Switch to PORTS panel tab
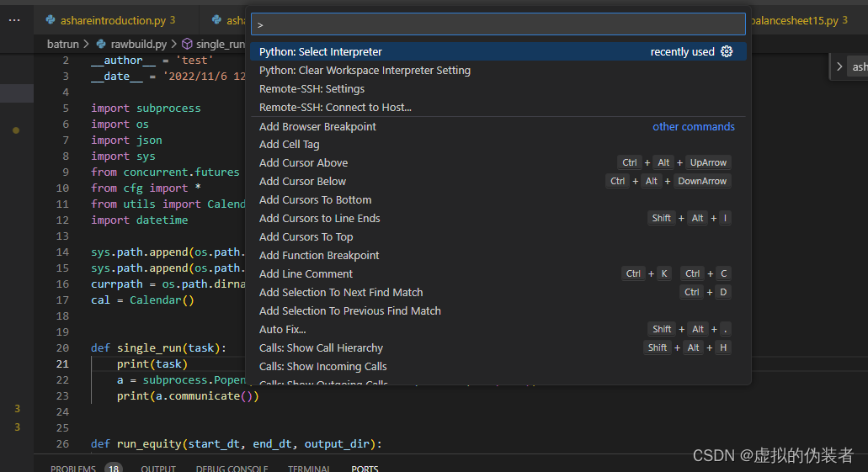This screenshot has width=868, height=472. [x=365, y=468]
